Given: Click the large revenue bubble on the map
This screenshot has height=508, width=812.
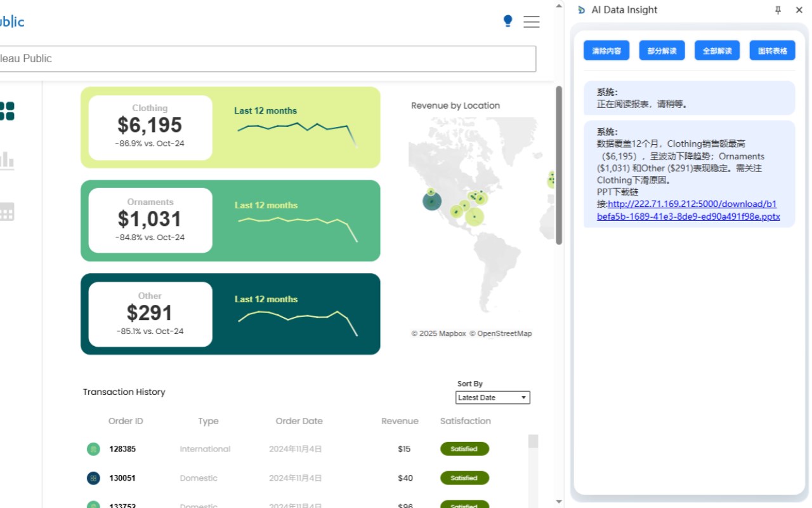Looking at the screenshot, I should pos(432,200).
